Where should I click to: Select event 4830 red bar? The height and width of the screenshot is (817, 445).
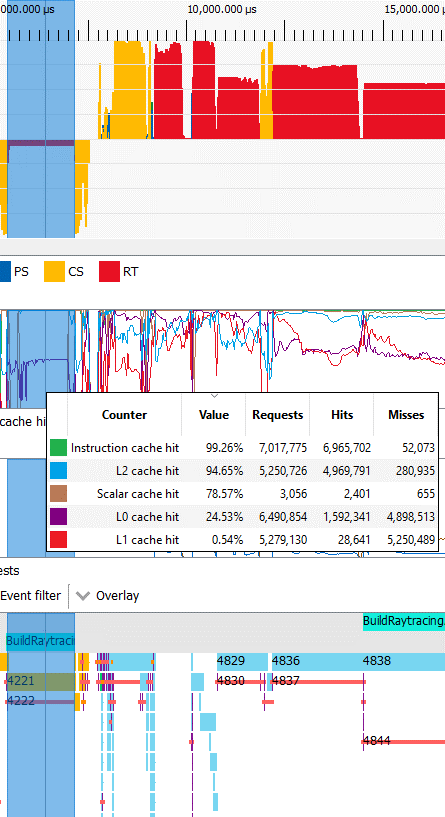coord(240,681)
